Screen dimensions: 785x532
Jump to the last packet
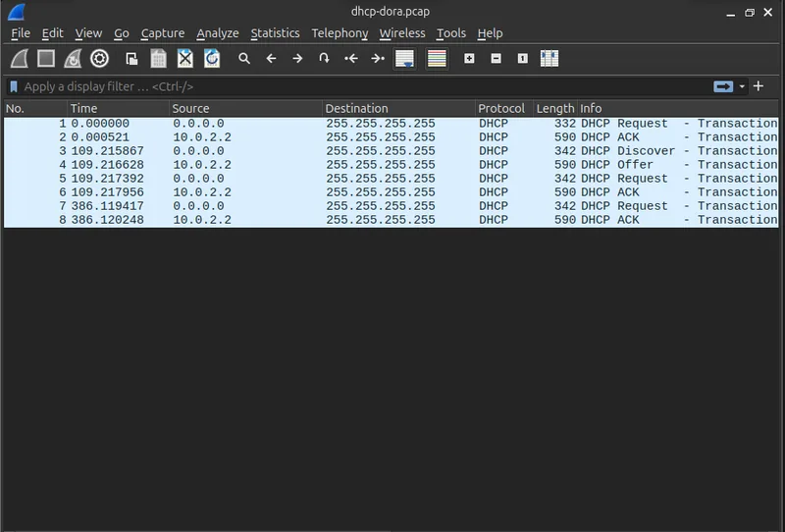[x=378, y=59]
